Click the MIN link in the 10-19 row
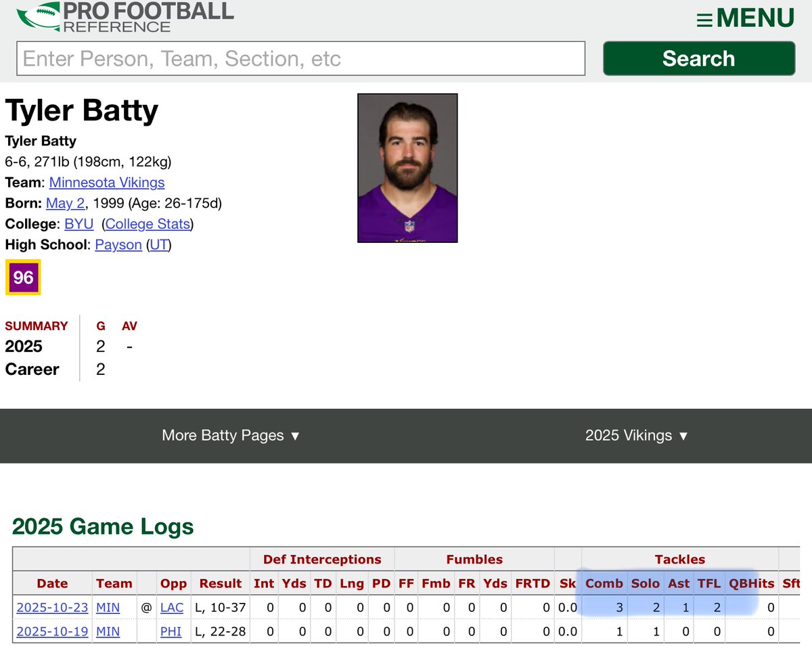Viewport: 812px width, 657px height. (x=108, y=632)
